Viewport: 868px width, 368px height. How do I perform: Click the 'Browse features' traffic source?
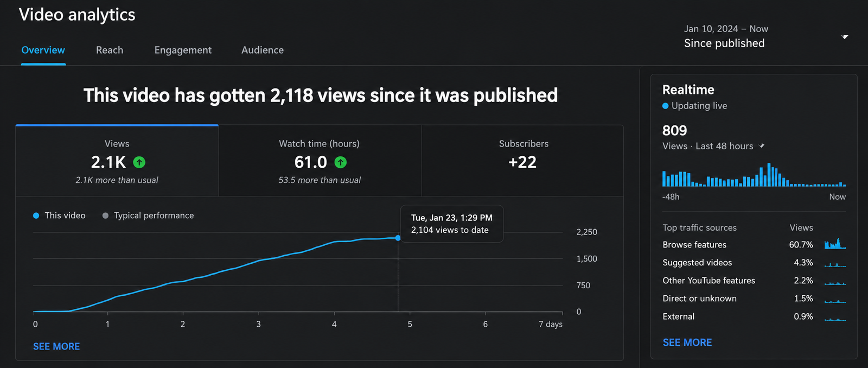[x=694, y=245]
